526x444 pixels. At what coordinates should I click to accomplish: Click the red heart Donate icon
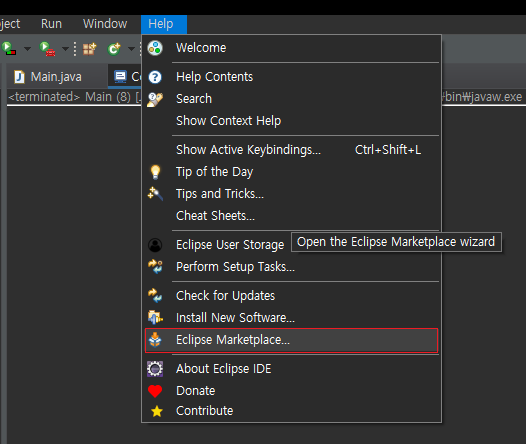(x=155, y=391)
